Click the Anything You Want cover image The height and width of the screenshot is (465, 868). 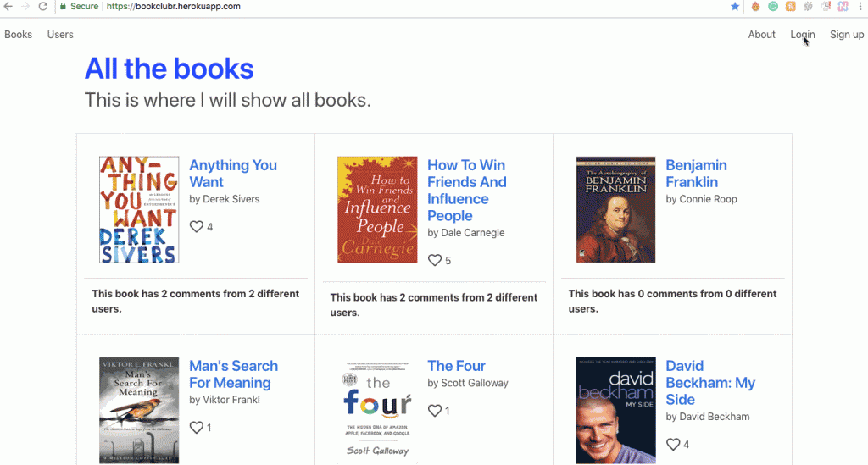coord(139,210)
